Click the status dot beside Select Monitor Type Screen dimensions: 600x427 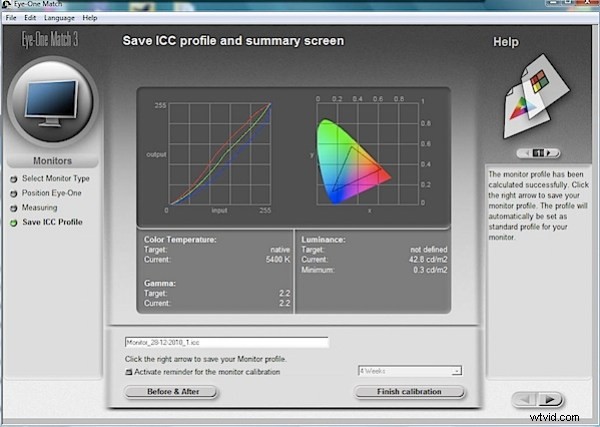point(14,179)
